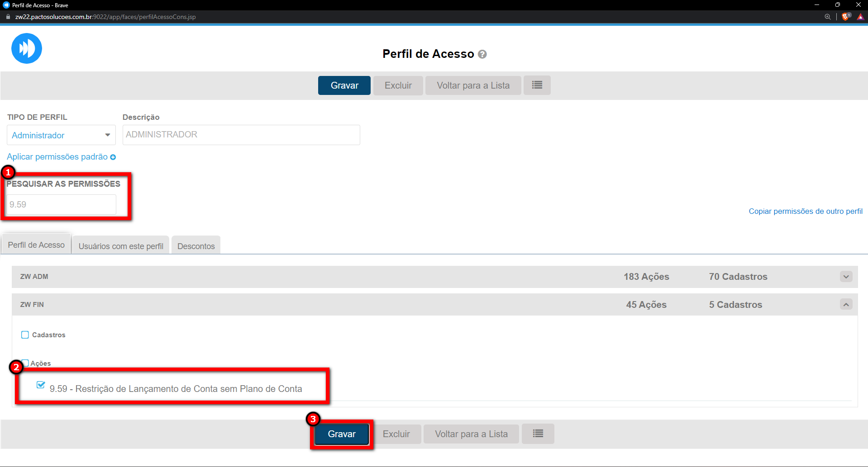Viewport: 868px width, 467px height.
Task: Switch to Usuários com este perfil tab
Action: click(x=121, y=246)
